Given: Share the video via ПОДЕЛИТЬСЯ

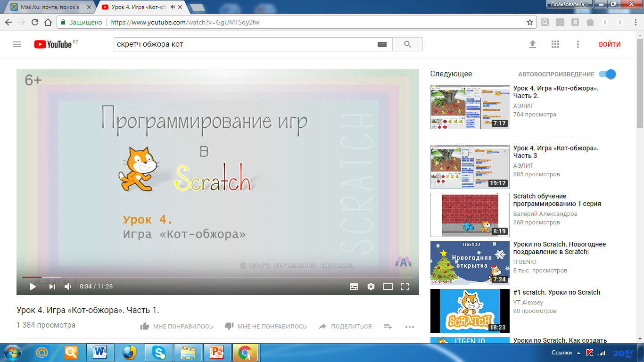Looking at the screenshot, I should click(x=345, y=326).
